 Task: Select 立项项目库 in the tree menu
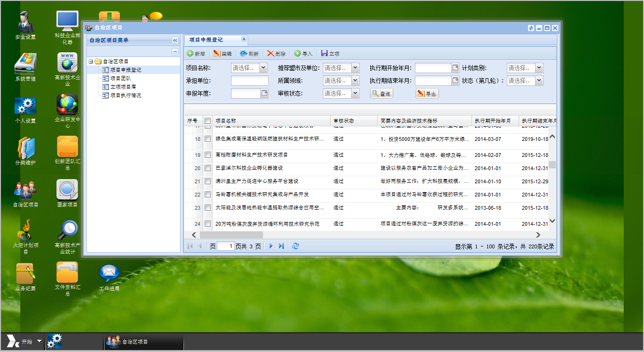pos(123,87)
